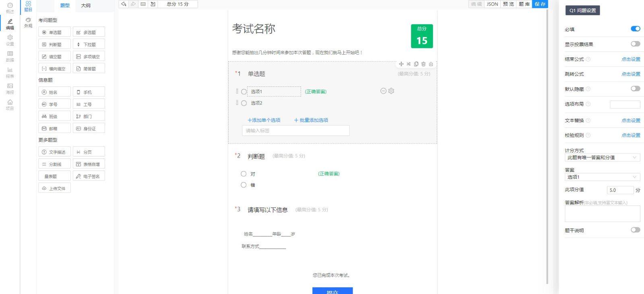Switch to the 题型 tab
The image size is (644, 294).
coord(65,6)
